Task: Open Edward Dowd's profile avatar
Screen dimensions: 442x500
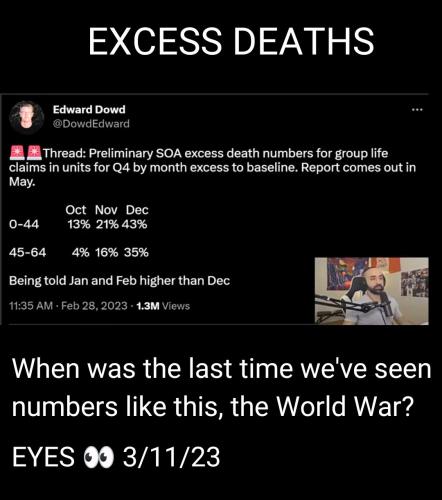Action: [x=27, y=117]
